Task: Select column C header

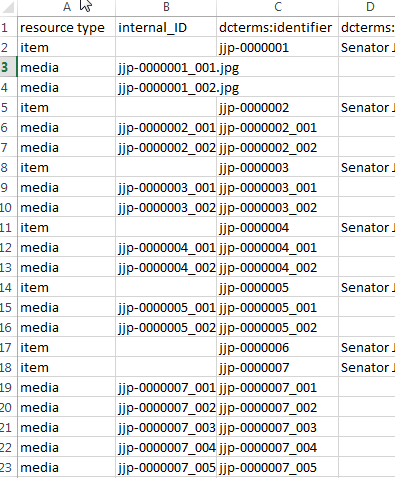Action: (278, 7)
